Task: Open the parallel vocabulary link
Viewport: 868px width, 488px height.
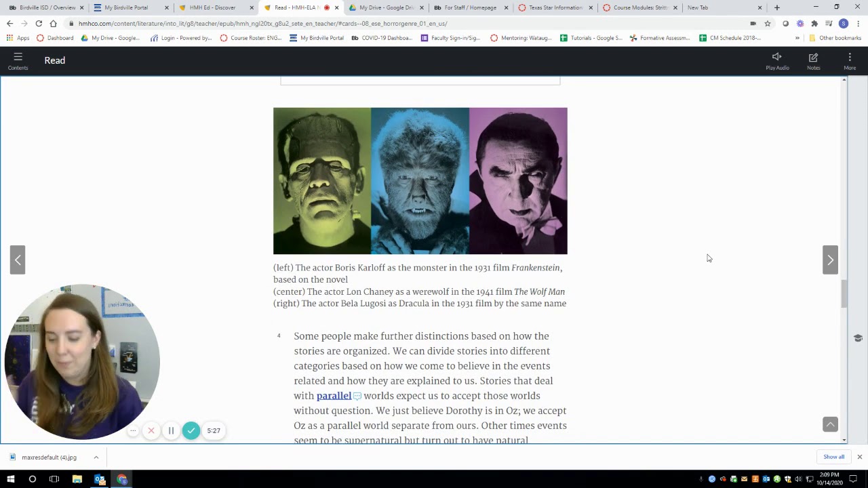Action: point(334,396)
